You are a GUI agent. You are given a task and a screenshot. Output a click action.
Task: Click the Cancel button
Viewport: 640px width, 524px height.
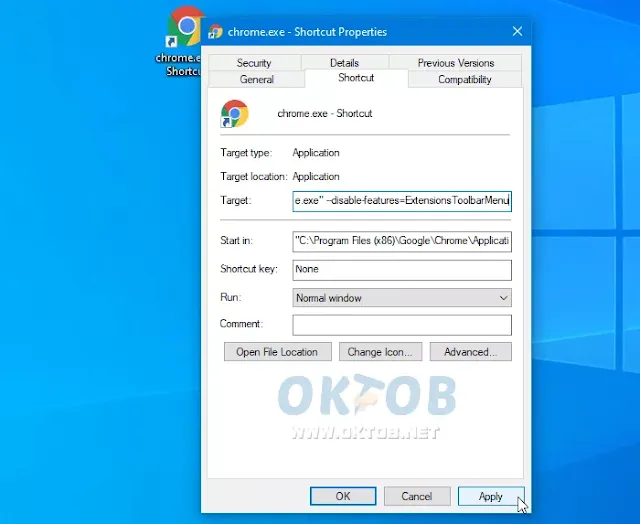(417, 496)
